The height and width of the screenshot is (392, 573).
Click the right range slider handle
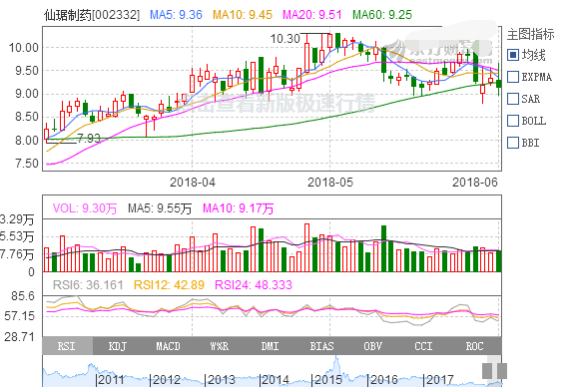[502, 371]
